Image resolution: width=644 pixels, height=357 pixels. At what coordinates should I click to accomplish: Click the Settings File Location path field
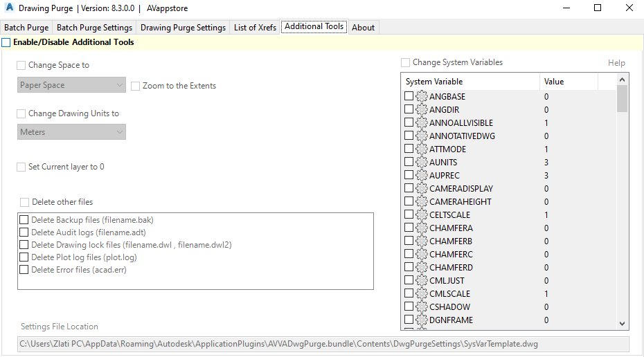(x=323, y=344)
